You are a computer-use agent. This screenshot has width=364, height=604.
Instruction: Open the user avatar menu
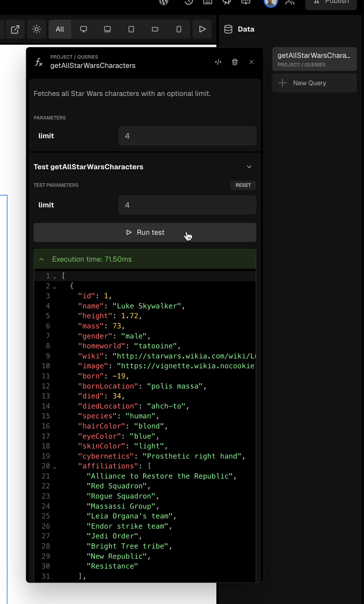271,2
